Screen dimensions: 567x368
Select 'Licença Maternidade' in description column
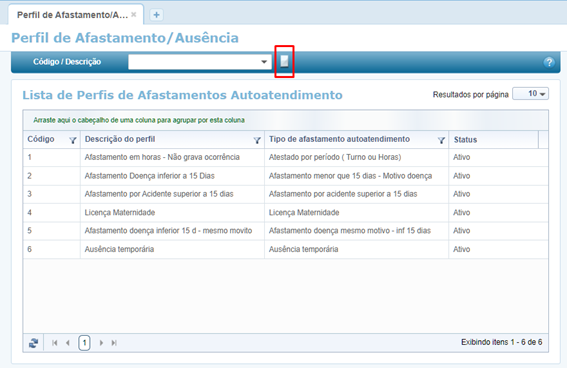click(120, 213)
